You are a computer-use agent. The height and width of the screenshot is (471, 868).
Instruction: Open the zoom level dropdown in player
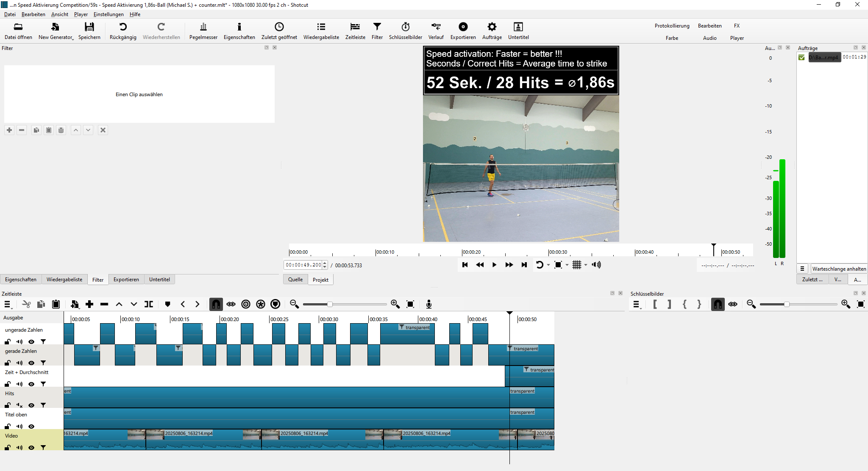(567, 265)
